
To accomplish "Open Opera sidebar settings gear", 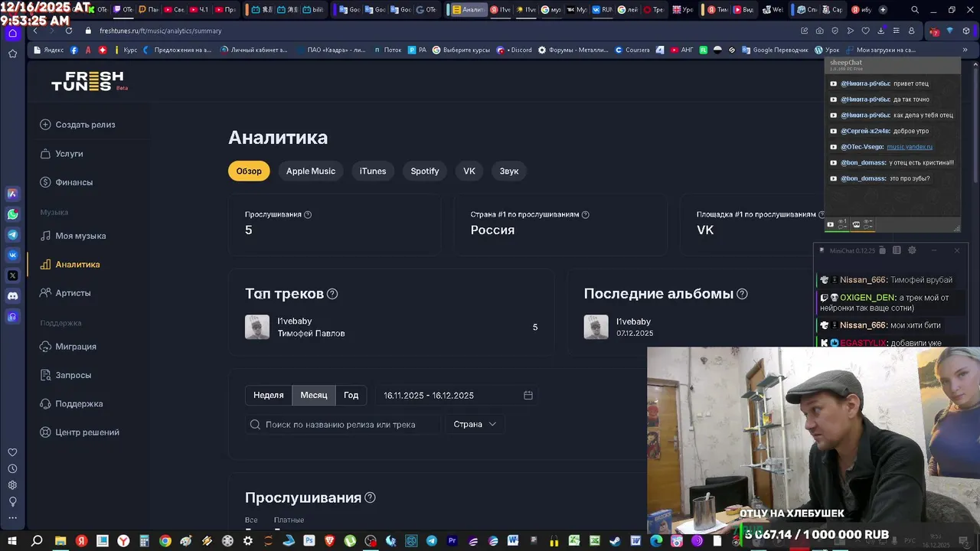I will [13, 485].
